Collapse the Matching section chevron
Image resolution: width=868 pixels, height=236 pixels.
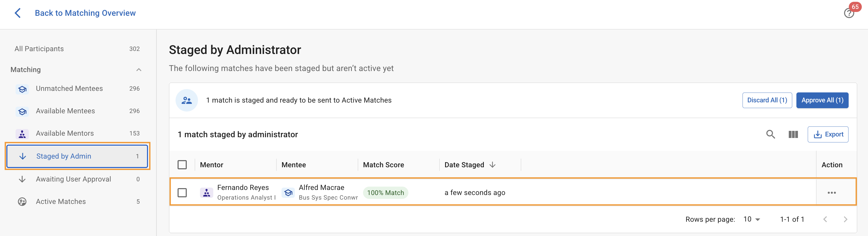click(x=139, y=70)
